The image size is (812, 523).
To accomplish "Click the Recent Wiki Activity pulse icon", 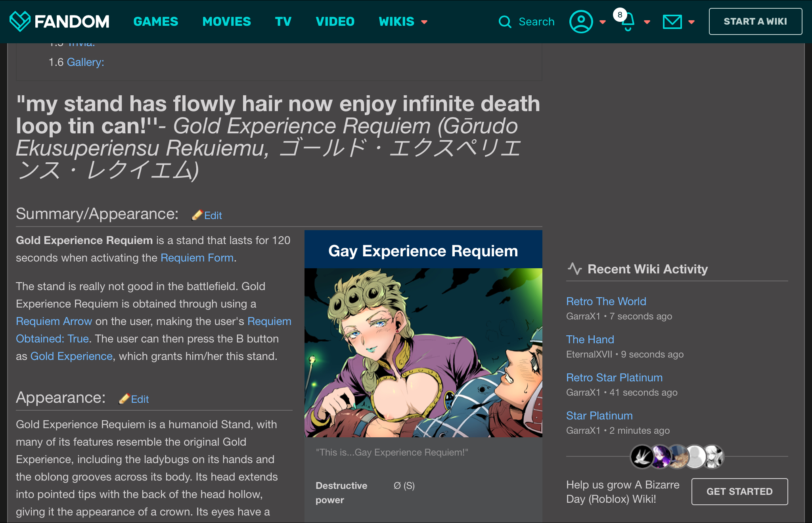I will pos(575,269).
